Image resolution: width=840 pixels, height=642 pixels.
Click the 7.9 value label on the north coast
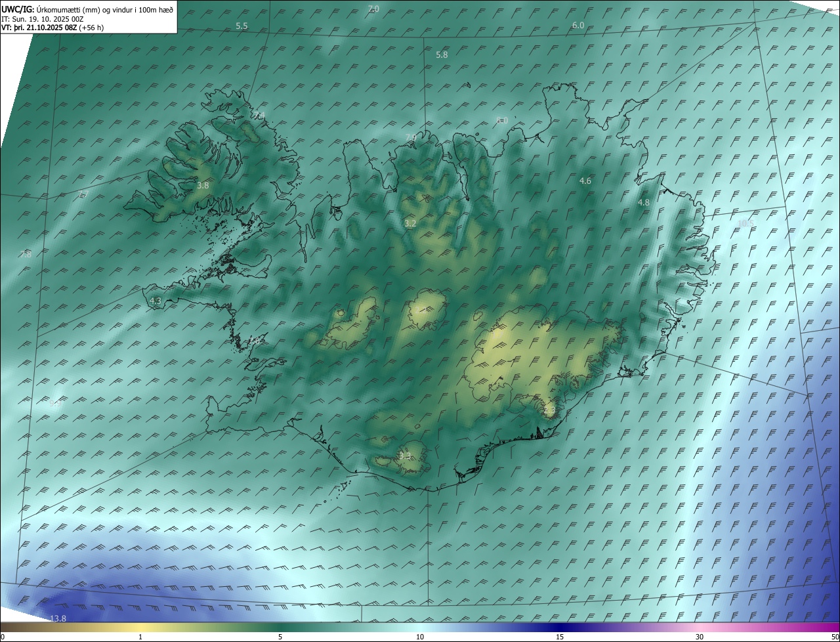pyautogui.click(x=411, y=137)
